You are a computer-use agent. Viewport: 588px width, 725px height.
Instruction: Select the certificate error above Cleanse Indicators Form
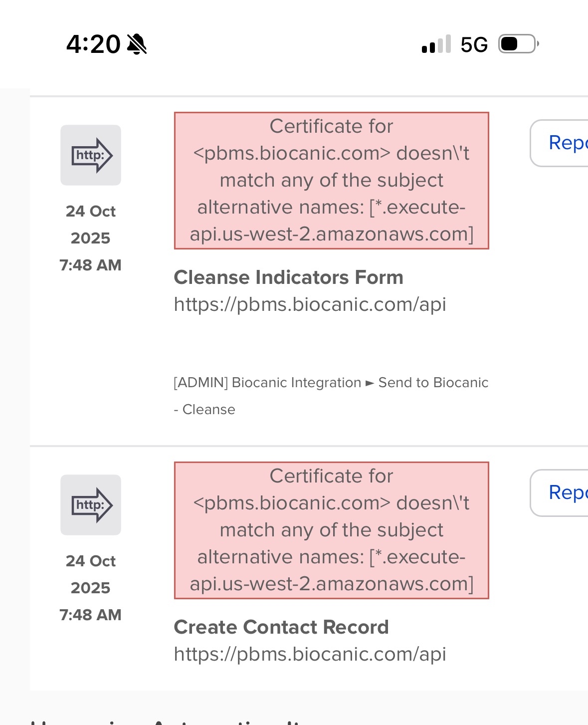coord(331,180)
